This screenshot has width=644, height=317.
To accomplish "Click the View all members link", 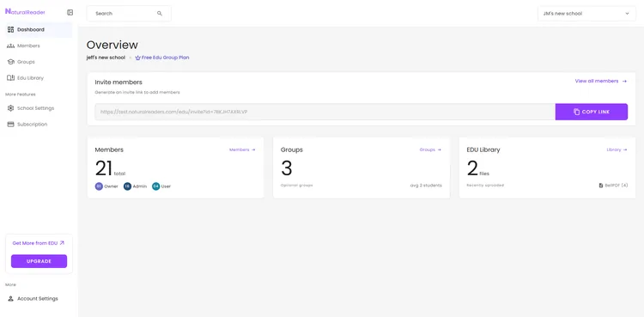I will click(x=601, y=81).
